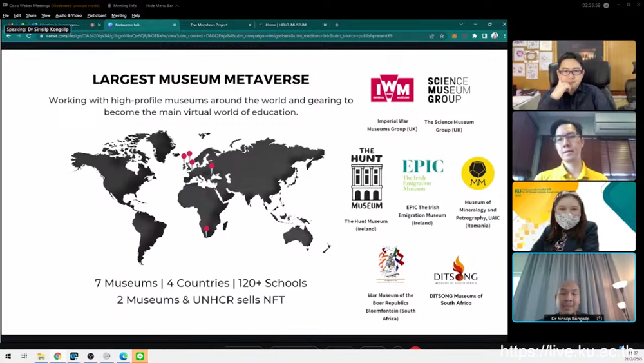Click the EPIC Irish Emigration Museum logo
The image size is (644, 363).
pos(422,175)
